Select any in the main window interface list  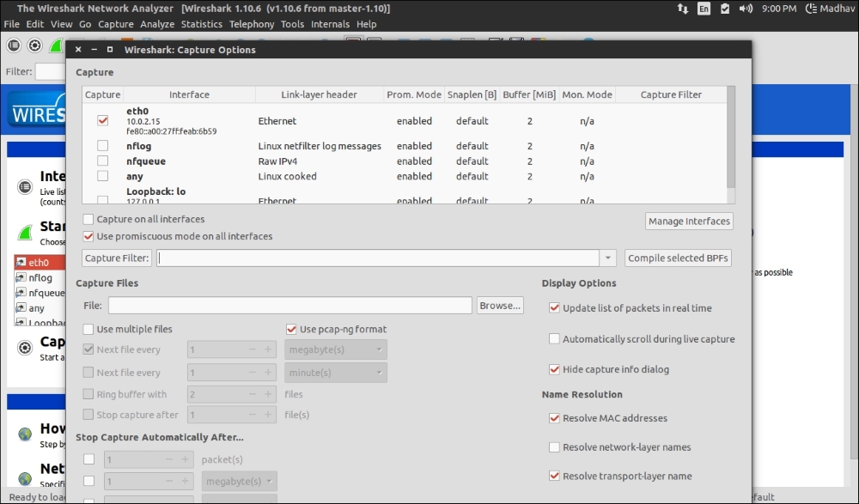point(40,308)
